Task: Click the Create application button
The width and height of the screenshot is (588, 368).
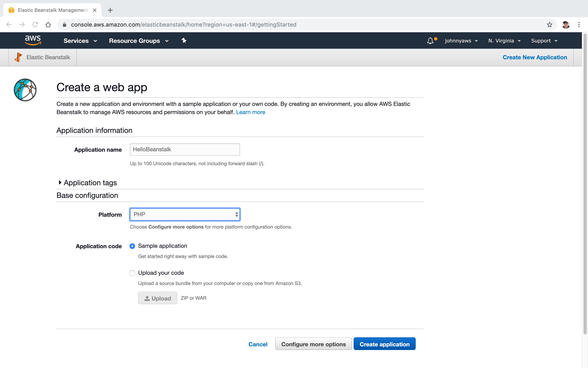Action: click(384, 344)
